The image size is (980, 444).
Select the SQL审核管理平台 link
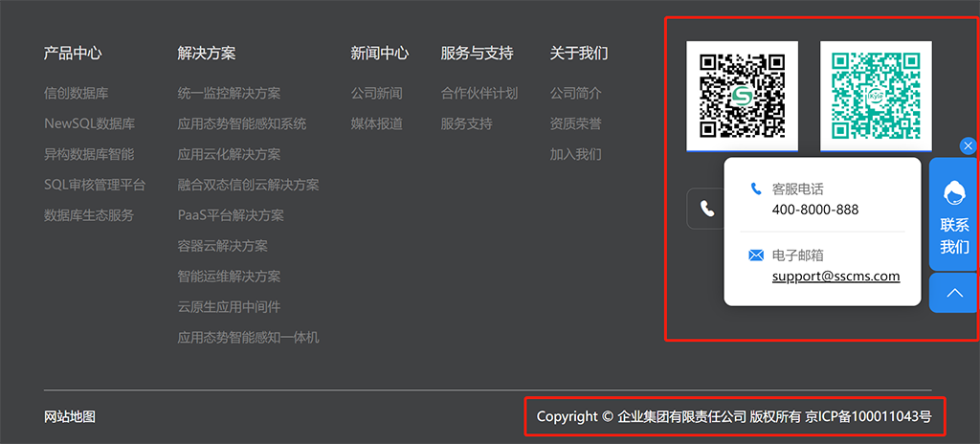[95, 185]
